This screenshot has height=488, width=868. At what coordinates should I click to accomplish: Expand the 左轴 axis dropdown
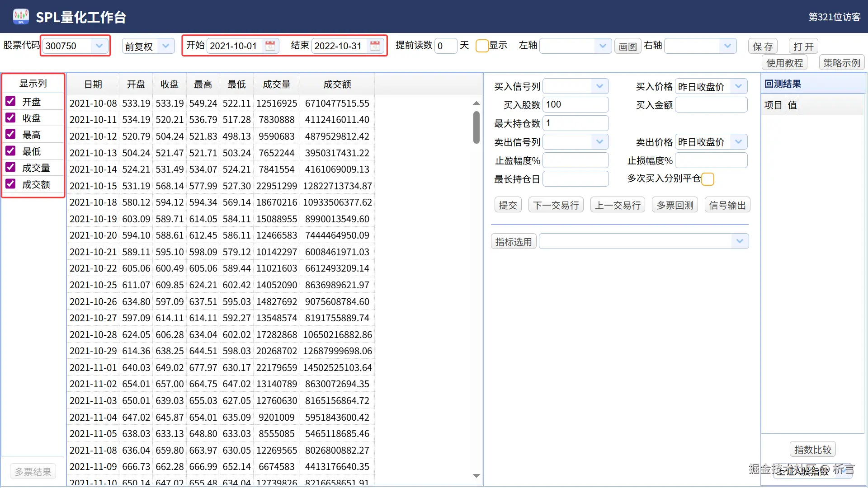click(603, 46)
